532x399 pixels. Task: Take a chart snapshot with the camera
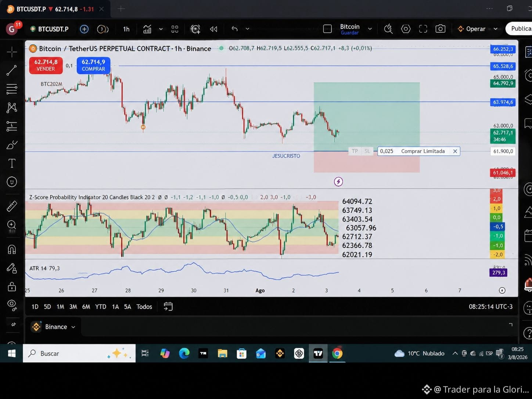coord(441,29)
